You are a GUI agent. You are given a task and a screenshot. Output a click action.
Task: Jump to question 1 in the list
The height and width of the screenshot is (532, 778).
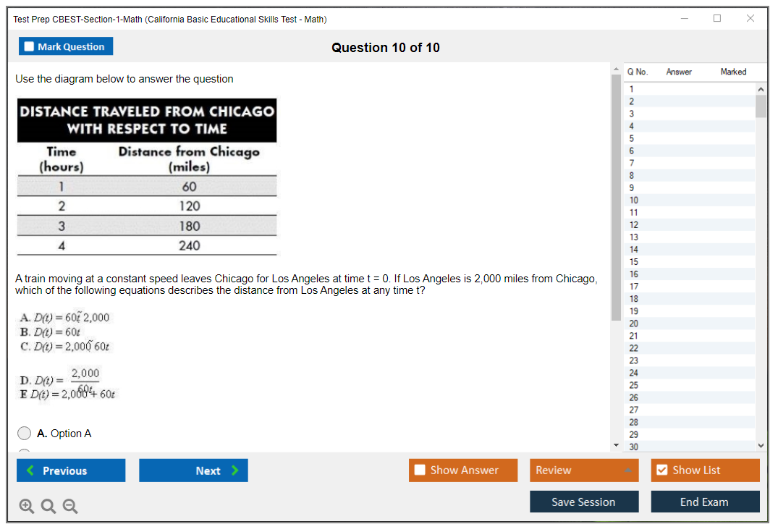point(631,89)
